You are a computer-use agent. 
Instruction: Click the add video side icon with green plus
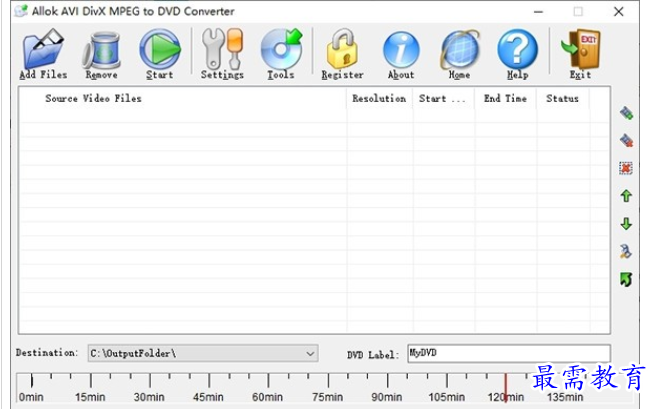pyautogui.click(x=626, y=113)
